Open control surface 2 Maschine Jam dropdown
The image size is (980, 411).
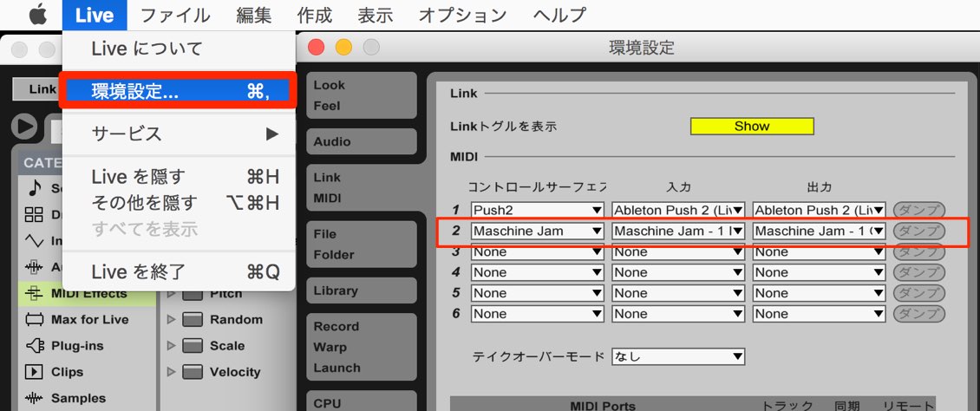(538, 232)
